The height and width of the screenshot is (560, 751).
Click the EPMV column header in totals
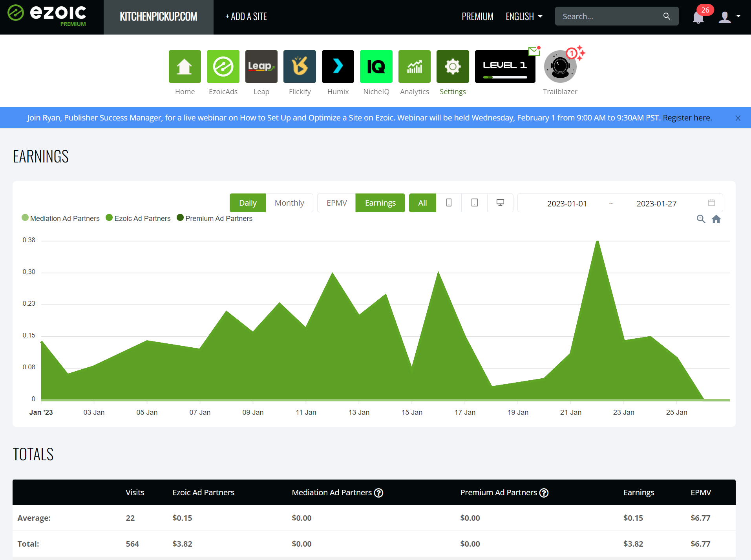click(x=701, y=493)
